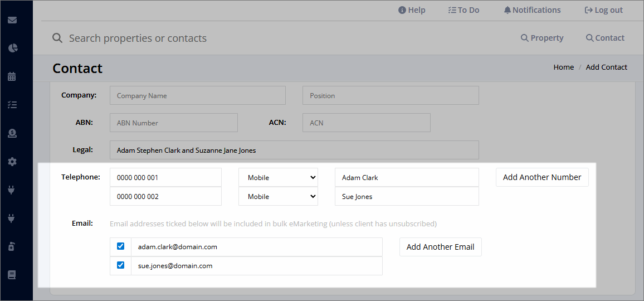Click the Contact page heading
This screenshot has width=644, height=301.
(77, 68)
